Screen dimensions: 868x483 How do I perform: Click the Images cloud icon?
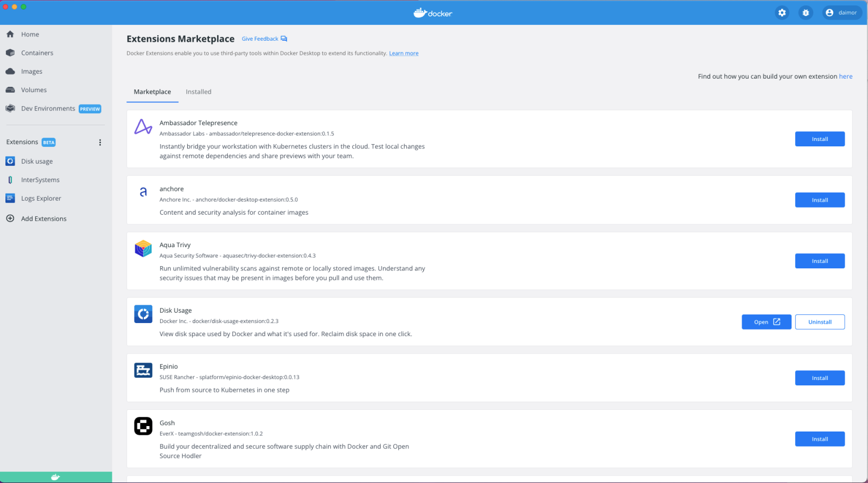pos(10,72)
